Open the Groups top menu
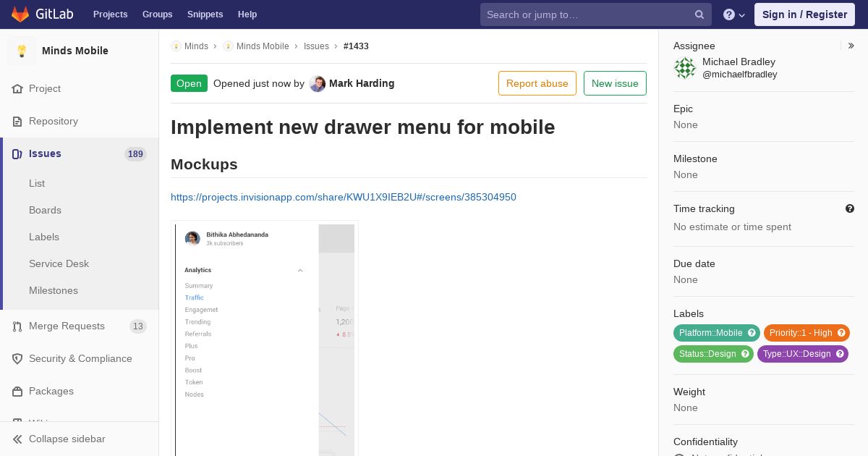Screen dimensions: 868x456 [x=157, y=14]
